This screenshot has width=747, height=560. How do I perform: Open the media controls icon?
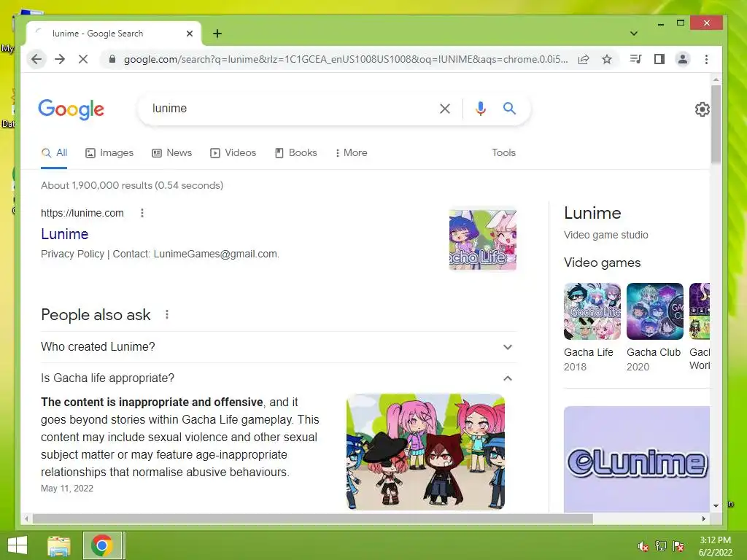pos(635,59)
